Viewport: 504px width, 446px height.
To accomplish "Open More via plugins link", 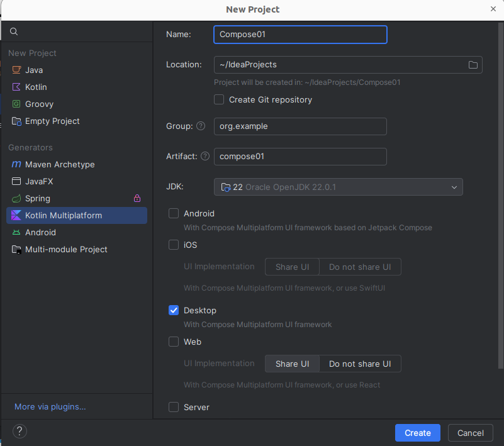I will 50,406.
